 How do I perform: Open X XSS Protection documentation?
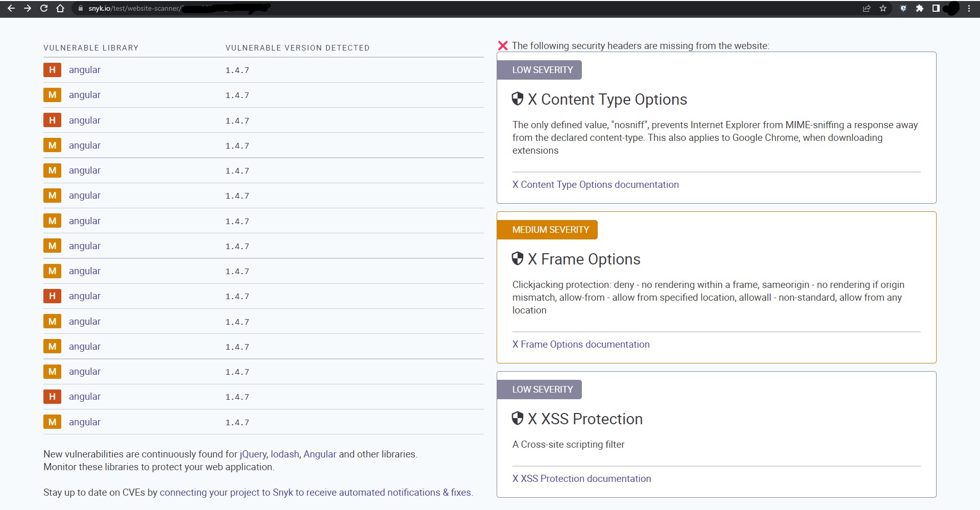click(581, 478)
